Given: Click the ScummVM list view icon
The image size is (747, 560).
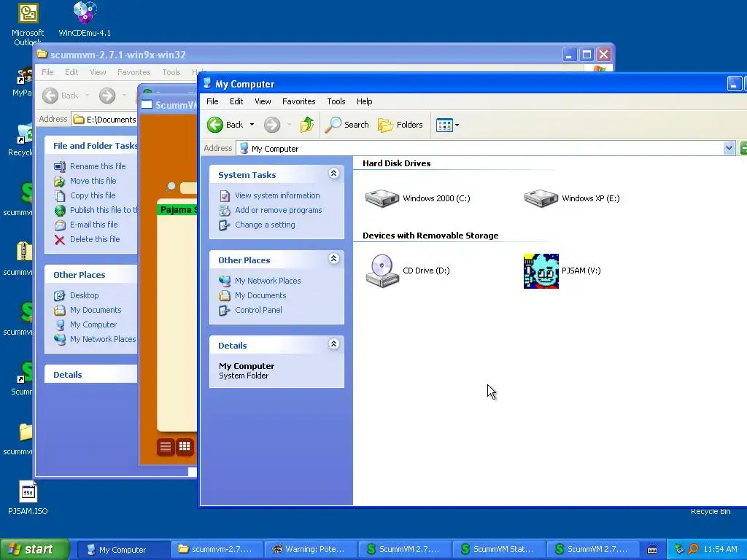Looking at the screenshot, I should [x=166, y=447].
